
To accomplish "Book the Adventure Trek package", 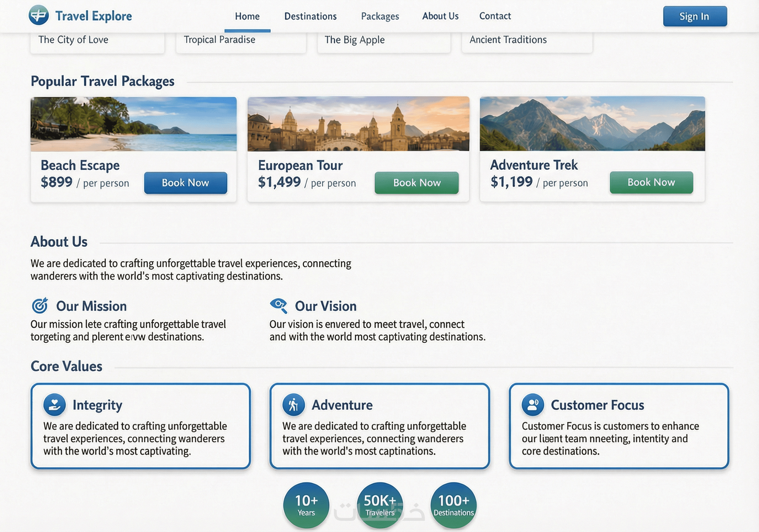I will 651,182.
